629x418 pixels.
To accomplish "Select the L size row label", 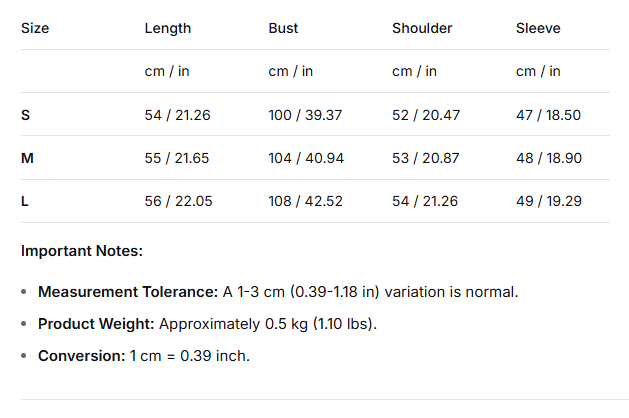I will click(x=25, y=201).
